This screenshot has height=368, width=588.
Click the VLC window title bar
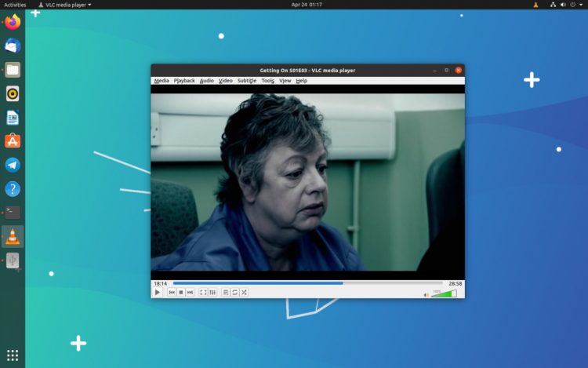[x=307, y=70]
